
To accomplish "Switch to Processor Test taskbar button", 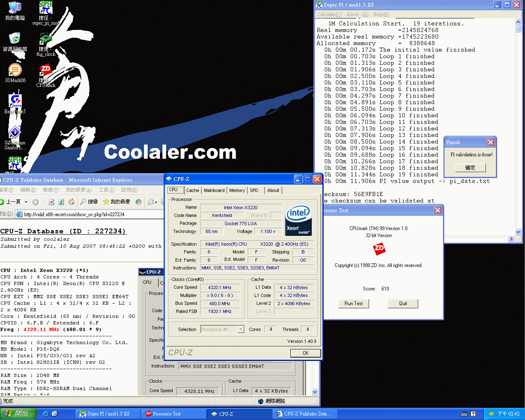I will tap(174, 414).
